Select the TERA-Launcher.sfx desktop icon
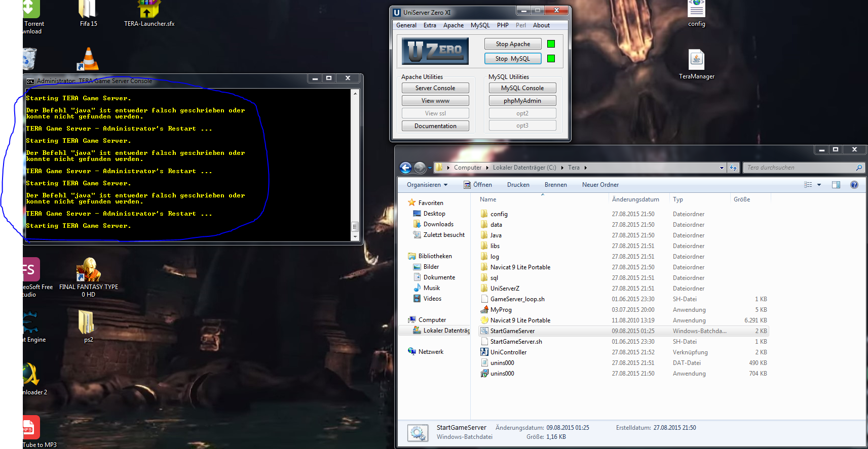868x449 pixels. point(149,9)
